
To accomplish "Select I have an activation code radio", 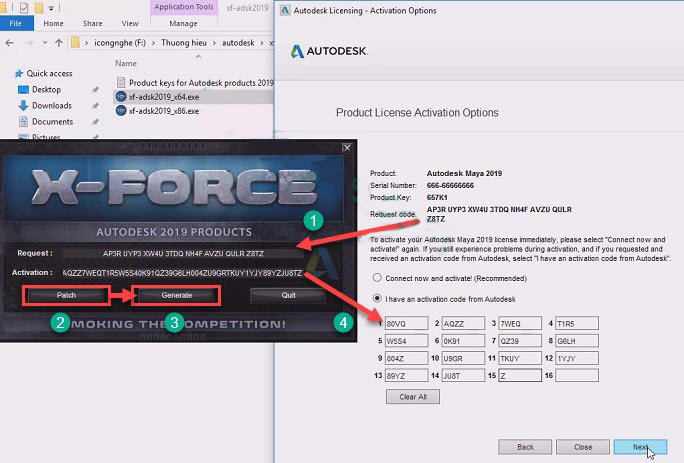I will [x=377, y=298].
